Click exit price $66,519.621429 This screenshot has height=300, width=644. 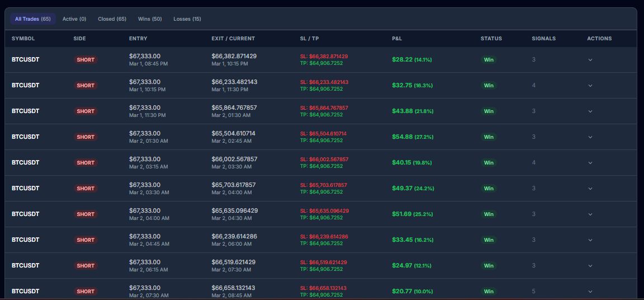(x=234, y=262)
